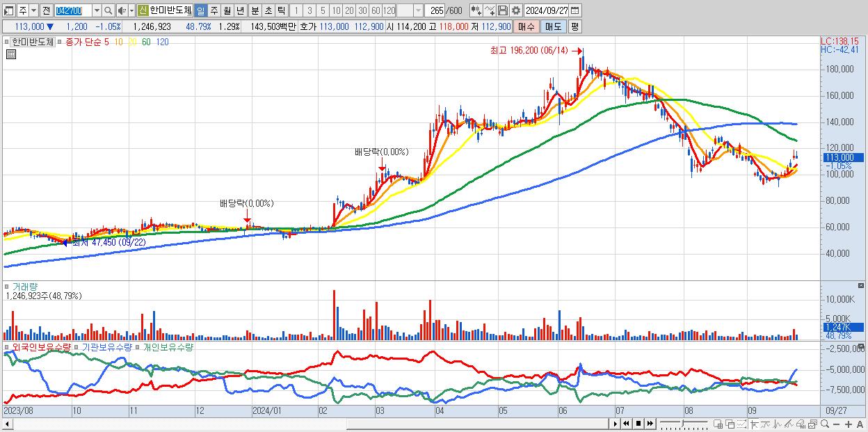The image size is (868, 432).
Task: Select the 30 interval preset
Action: (362, 10)
